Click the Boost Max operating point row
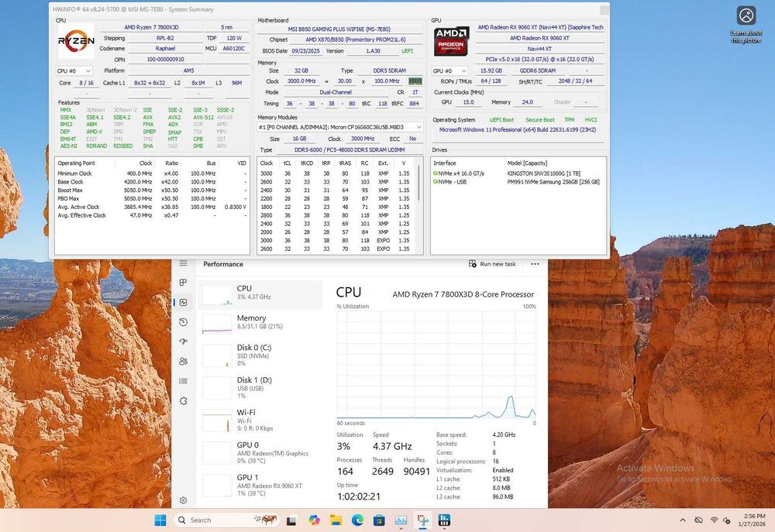 coord(152,190)
